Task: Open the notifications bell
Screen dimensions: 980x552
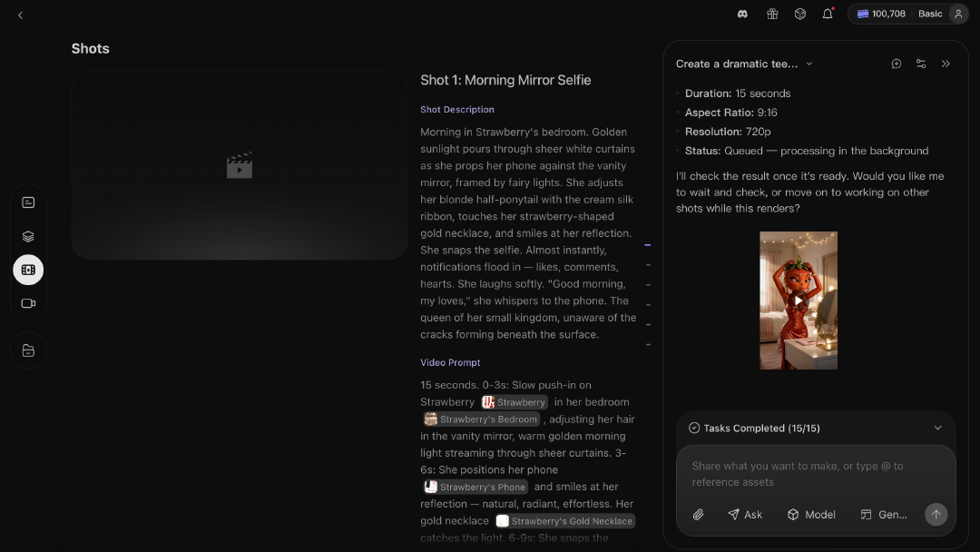Action: pos(828,14)
